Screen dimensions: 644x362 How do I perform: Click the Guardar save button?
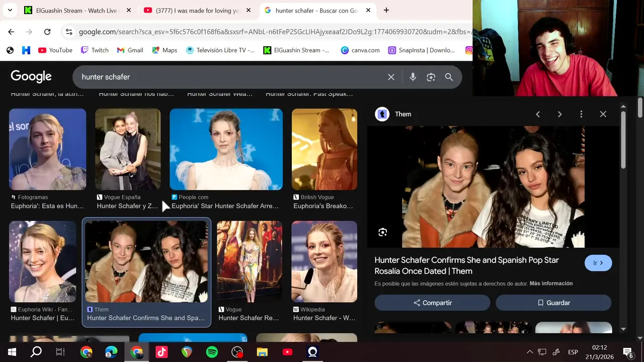pyautogui.click(x=553, y=303)
